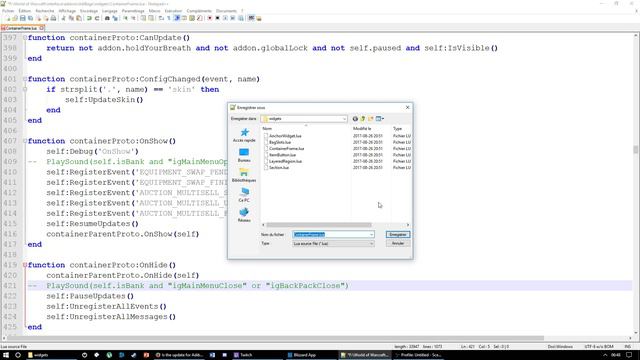
Task: Select BagSlots.lua in the file list
Action: click(280, 142)
